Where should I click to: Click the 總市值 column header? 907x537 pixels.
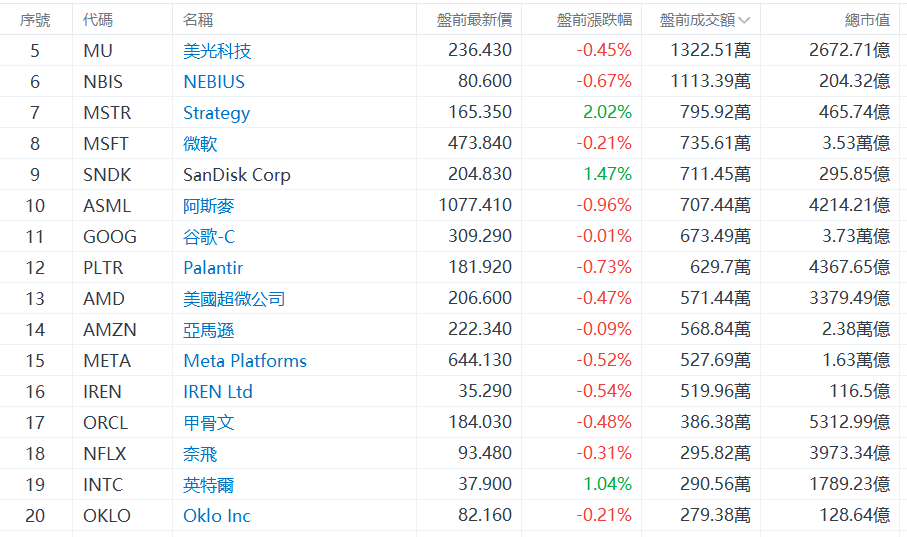pos(867,20)
